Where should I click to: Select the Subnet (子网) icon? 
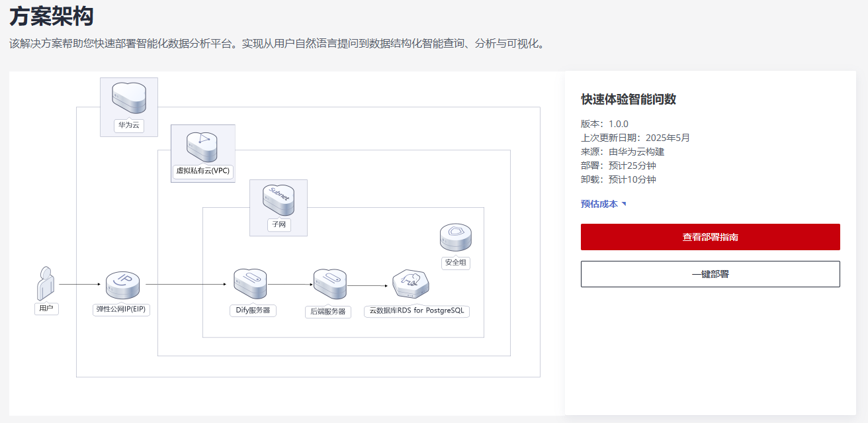point(279,201)
